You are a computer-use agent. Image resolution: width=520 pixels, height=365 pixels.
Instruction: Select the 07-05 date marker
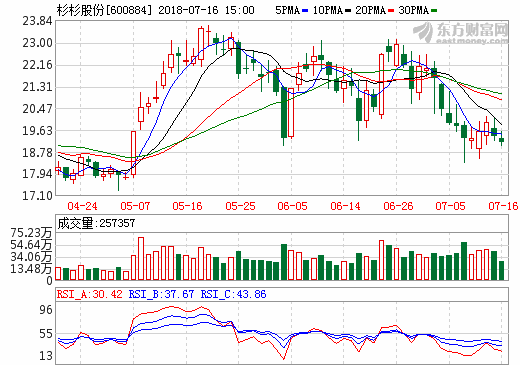(x=450, y=206)
